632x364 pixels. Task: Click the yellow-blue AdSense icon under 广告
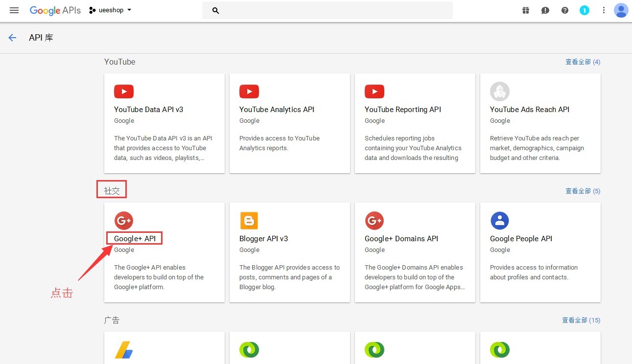coord(124,350)
